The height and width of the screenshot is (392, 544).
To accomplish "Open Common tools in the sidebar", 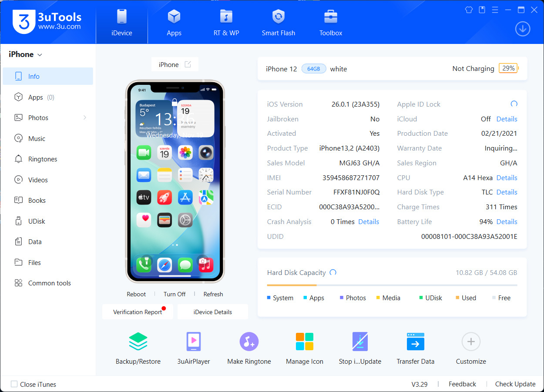I will (x=48, y=283).
